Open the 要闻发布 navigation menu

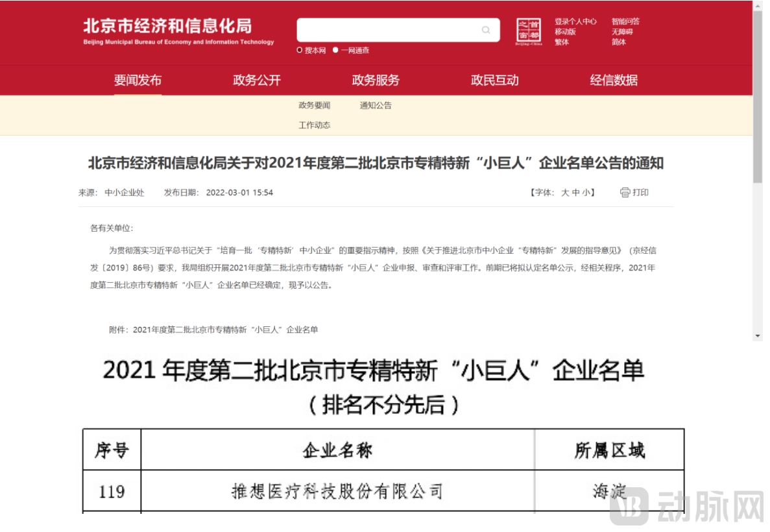point(138,80)
